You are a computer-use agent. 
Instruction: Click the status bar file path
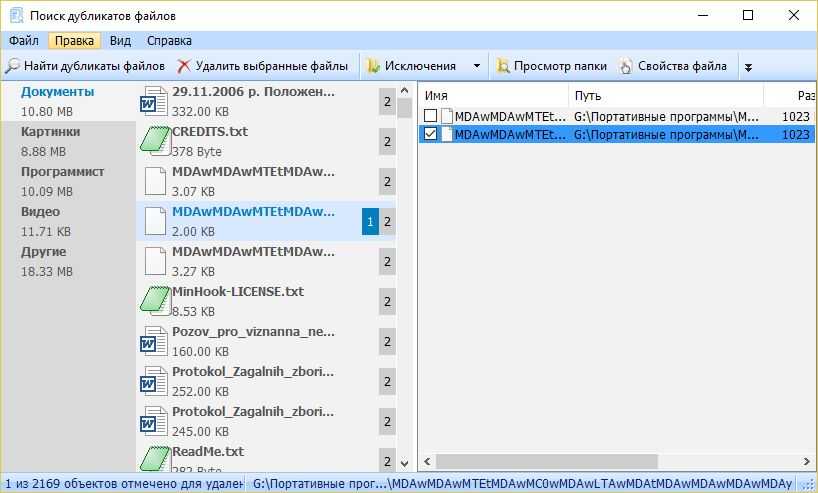coord(522,484)
